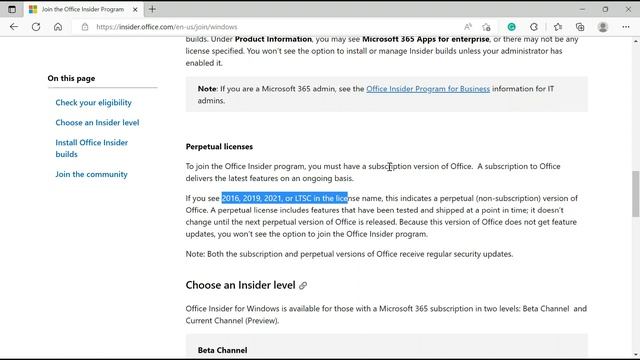
Task: Copy anchor link for Choose an Insider level
Action: point(303,285)
